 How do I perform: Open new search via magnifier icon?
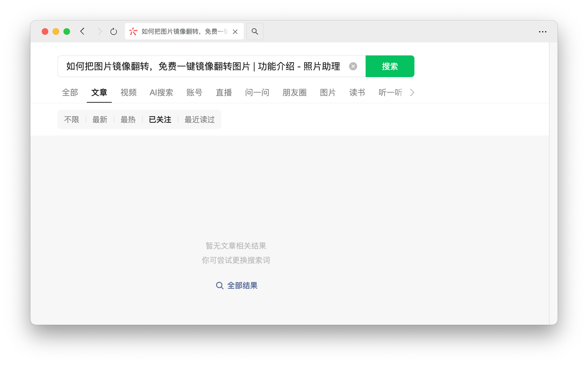click(255, 32)
